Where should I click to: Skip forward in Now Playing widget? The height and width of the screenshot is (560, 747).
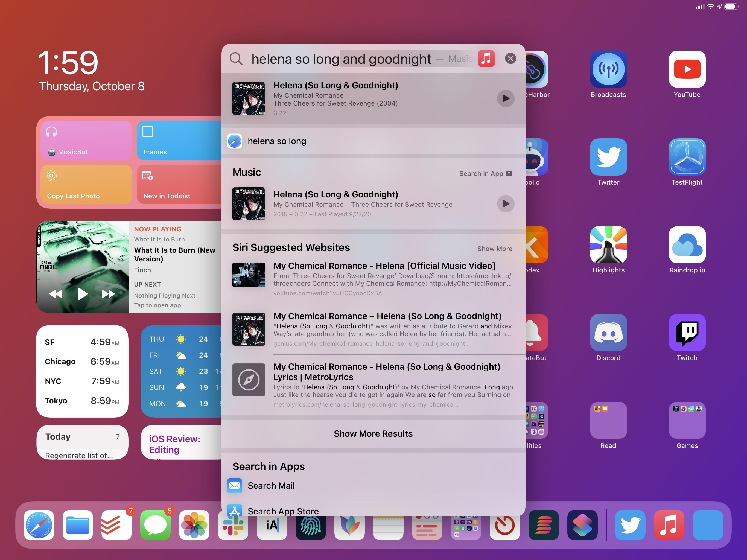108,294
